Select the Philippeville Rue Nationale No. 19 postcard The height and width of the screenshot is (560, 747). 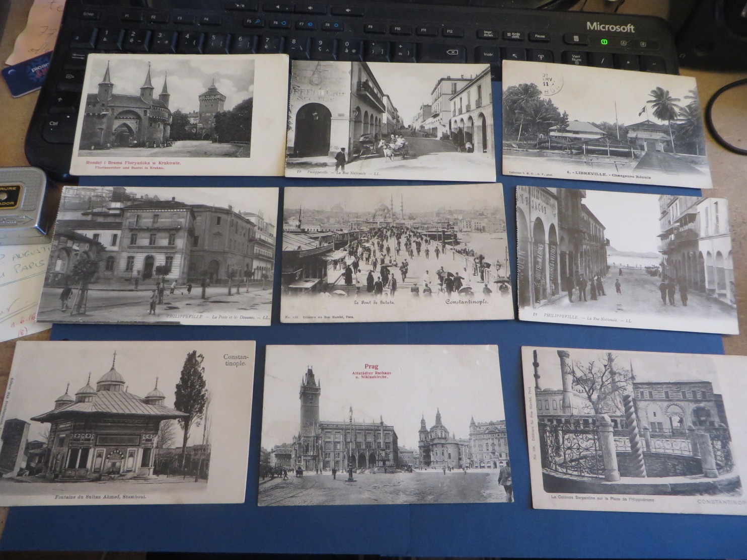pos(389,121)
